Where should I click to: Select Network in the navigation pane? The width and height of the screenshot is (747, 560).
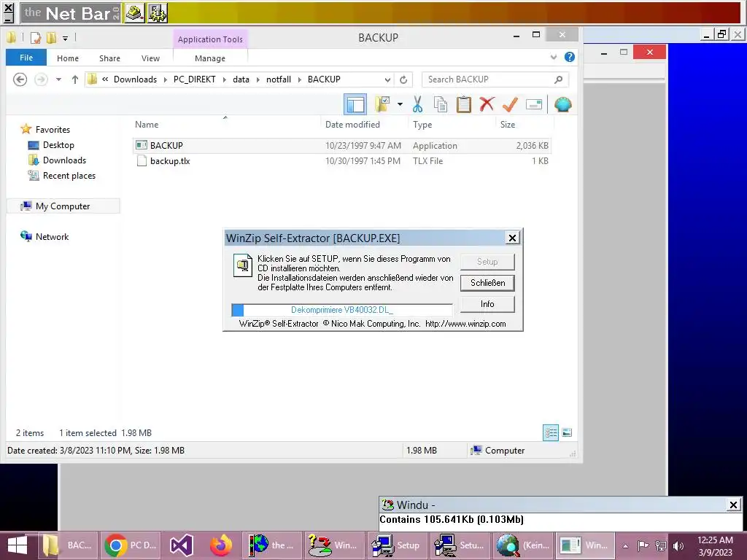pyautogui.click(x=52, y=237)
